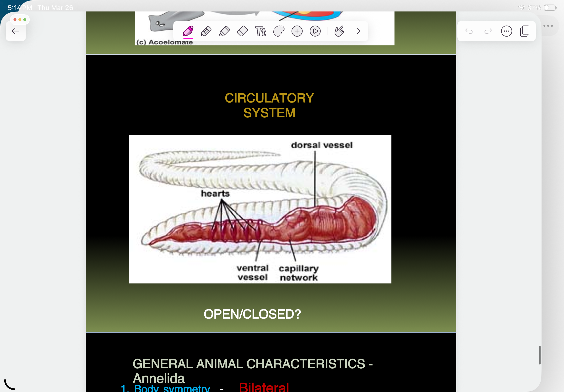Select the pencil tool
This screenshot has width=564, height=392.
coord(206,31)
